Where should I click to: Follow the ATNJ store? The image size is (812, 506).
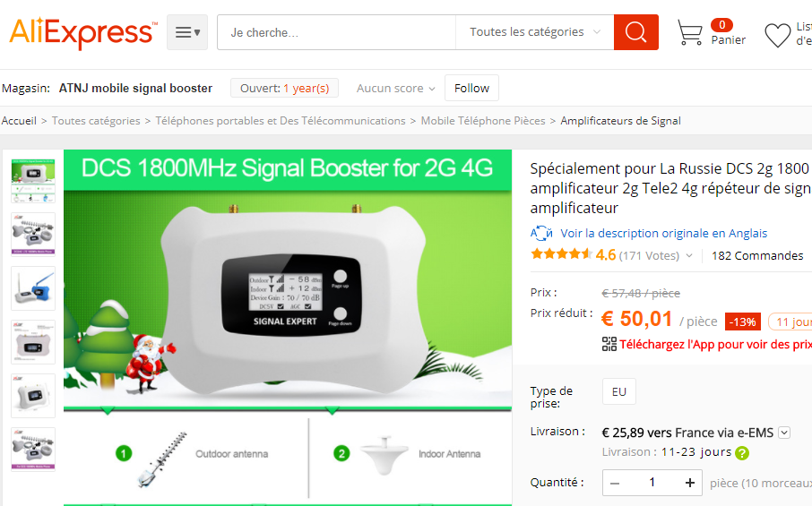coord(471,88)
